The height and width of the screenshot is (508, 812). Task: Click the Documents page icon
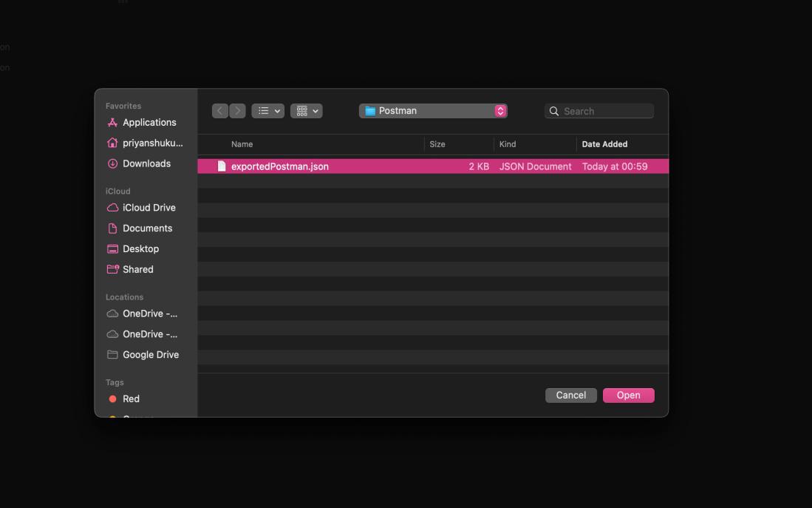point(112,228)
